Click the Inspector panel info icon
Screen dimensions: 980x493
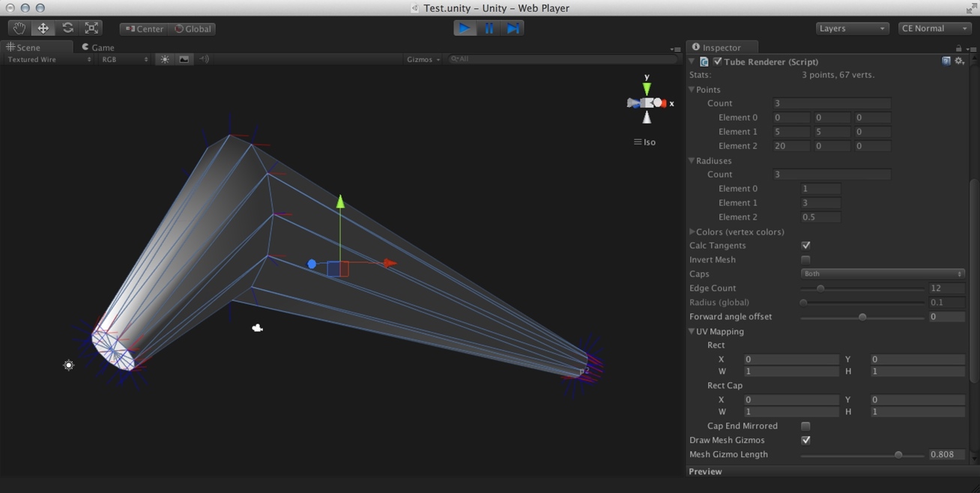tap(695, 46)
